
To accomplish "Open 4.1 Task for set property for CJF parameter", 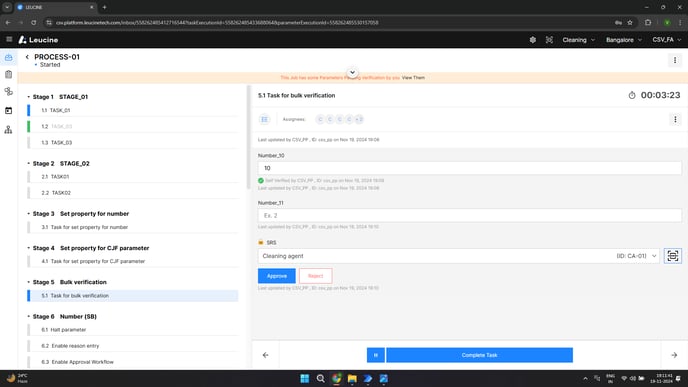I will [133, 261].
